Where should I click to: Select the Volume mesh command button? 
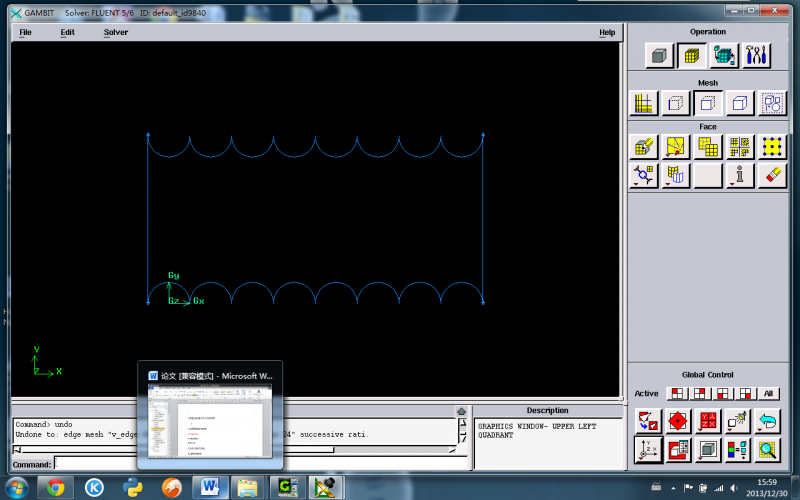coord(740,103)
